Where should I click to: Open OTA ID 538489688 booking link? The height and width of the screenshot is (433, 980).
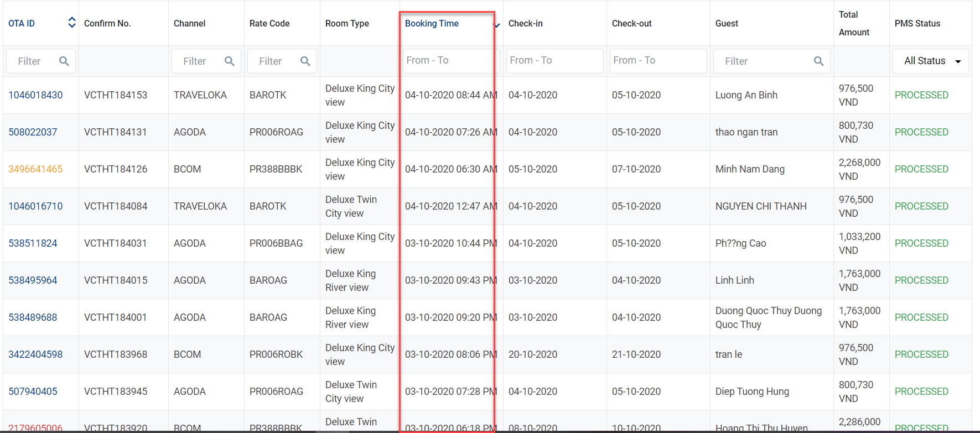click(x=33, y=317)
